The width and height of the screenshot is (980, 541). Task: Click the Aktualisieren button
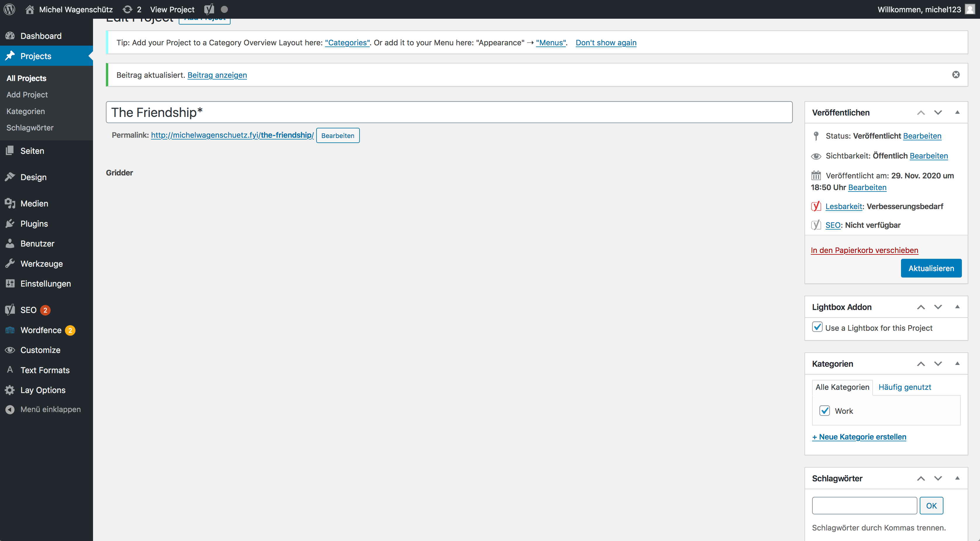pyautogui.click(x=931, y=268)
